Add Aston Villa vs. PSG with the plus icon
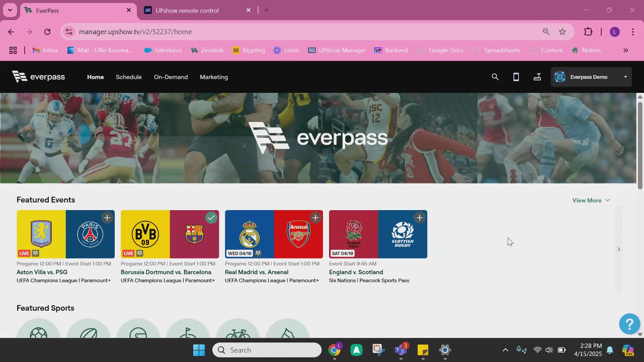This screenshot has height=362, width=644. 107,218
